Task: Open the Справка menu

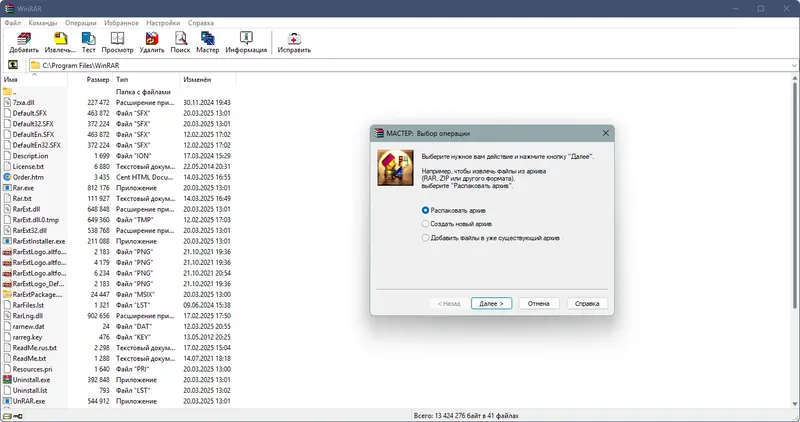Action: coord(201,23)
